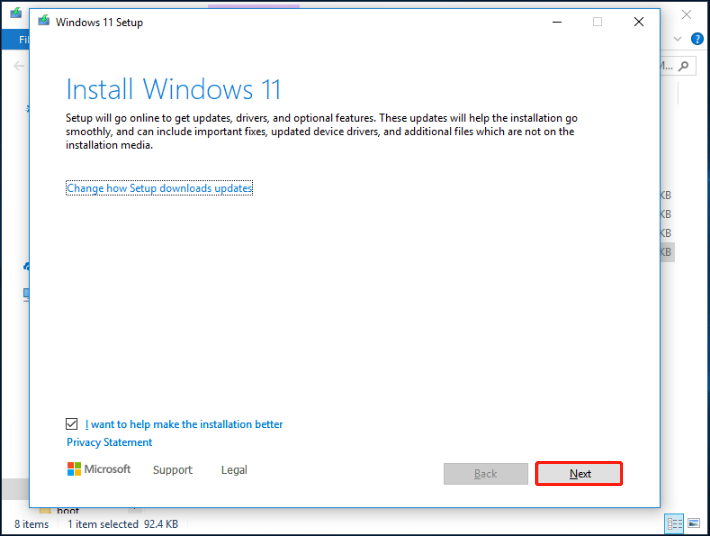This screenshot has width=710, height=537.
Task: Open the Legal link
Action: click(234, 470)
